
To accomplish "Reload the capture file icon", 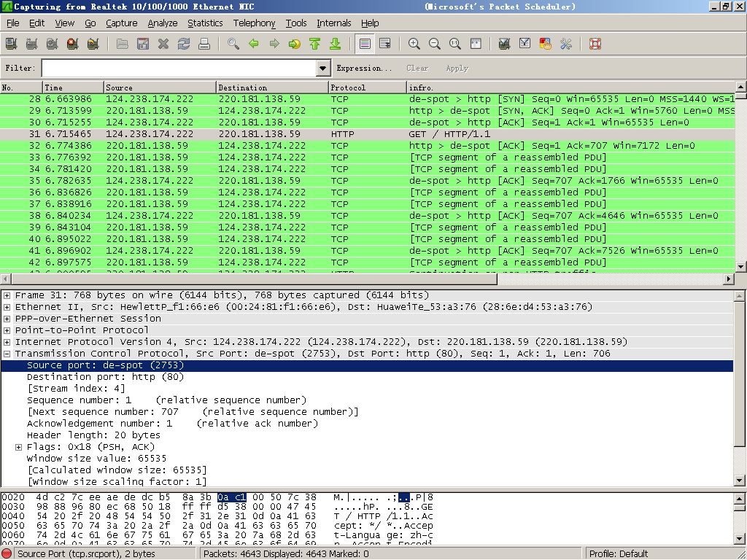I will click(x=184, y=44).
